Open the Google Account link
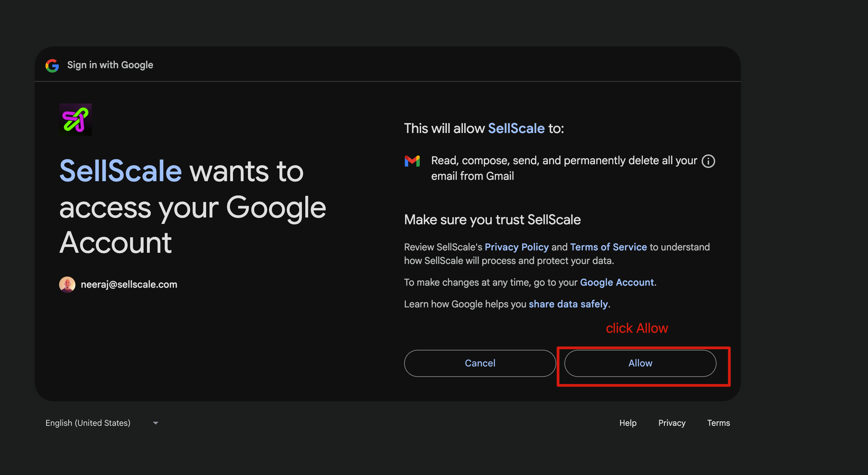 click(x=617, y=282)
